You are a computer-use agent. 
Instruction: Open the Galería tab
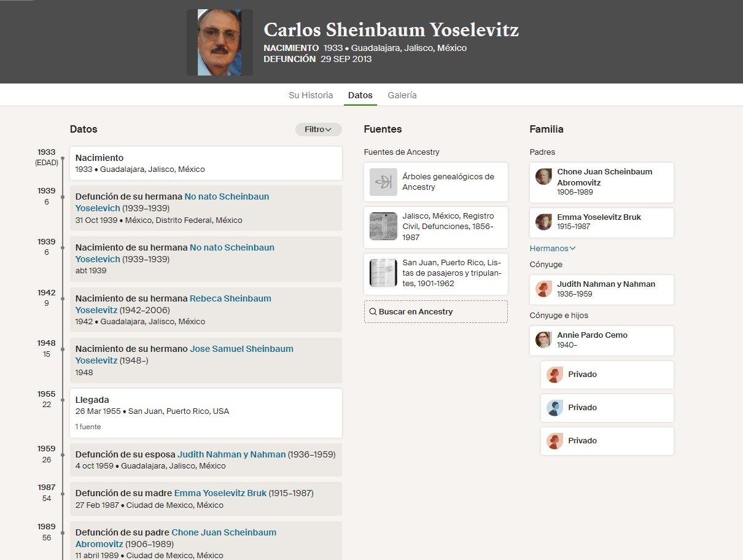coord(402,95)
